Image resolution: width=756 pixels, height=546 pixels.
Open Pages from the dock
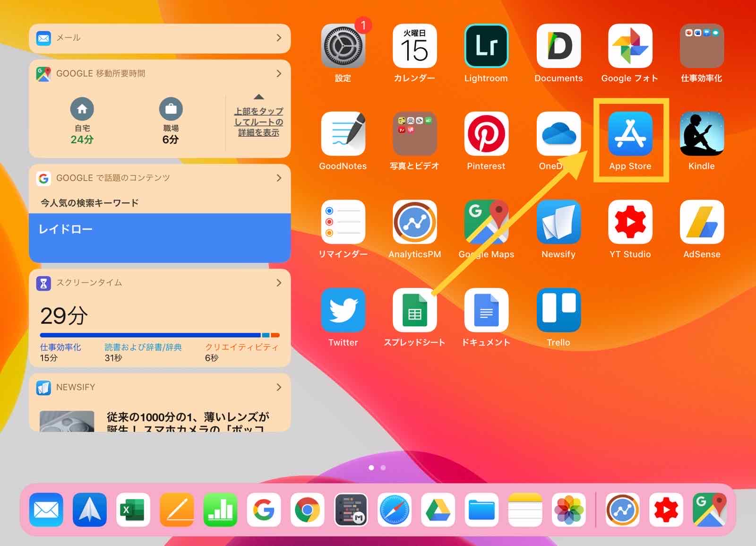(x=177, y=510)
